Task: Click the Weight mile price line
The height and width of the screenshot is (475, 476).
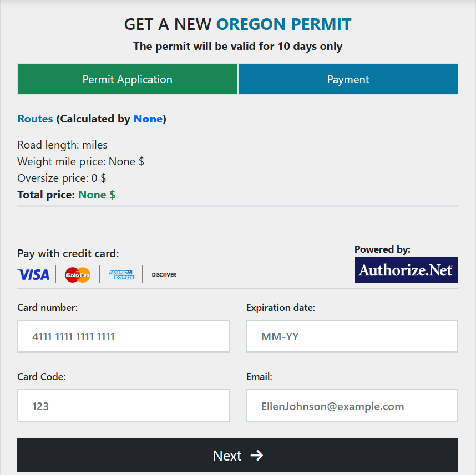Action: [x=80, y=161]
